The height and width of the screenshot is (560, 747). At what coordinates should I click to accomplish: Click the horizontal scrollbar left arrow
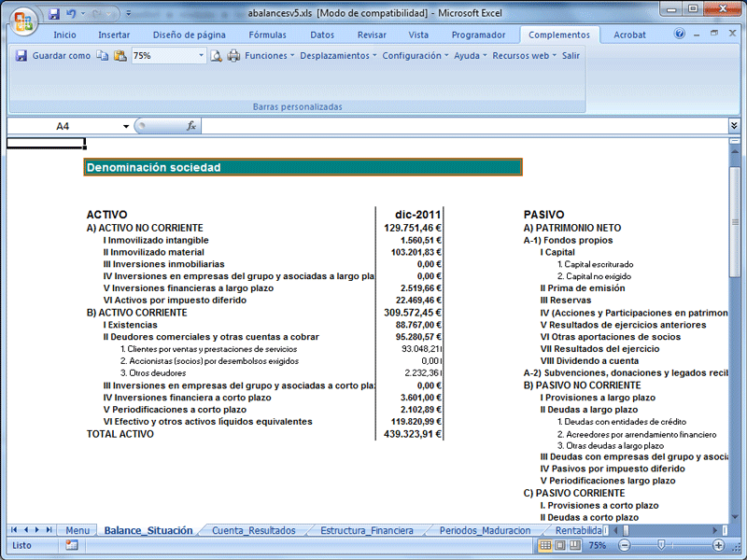615,530
